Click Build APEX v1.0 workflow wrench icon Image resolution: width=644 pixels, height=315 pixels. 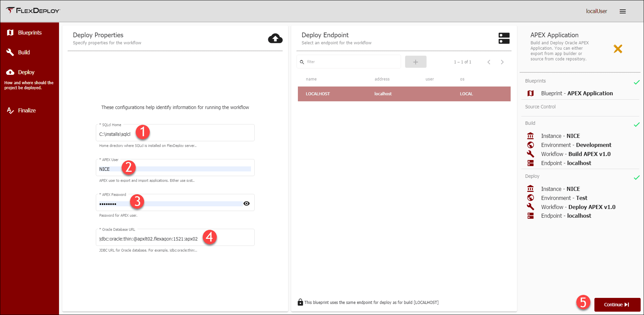coord(530,154)
